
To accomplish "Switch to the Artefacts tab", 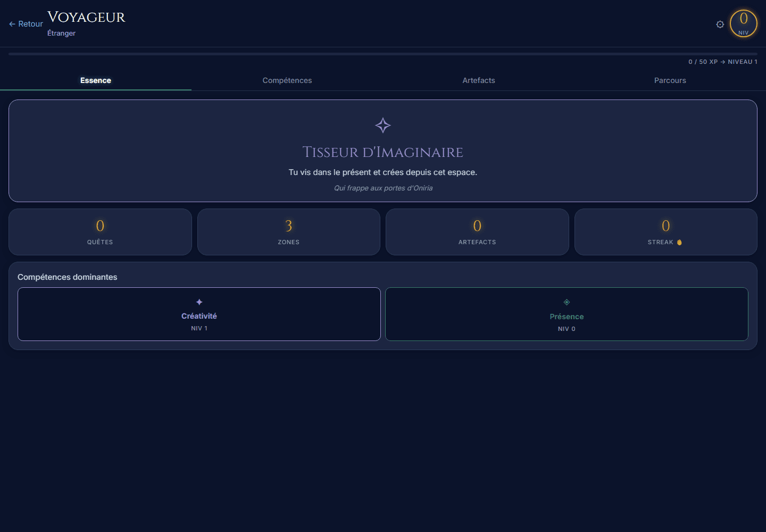I will [479, 80].
